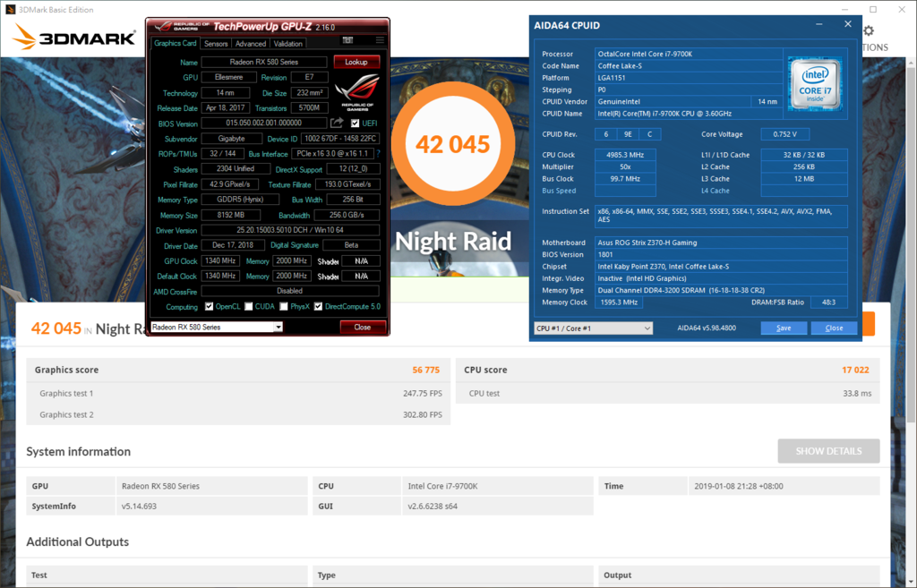Click the Subvendor value Gigabyte
The image size is (917, 588).
[232, 139]
